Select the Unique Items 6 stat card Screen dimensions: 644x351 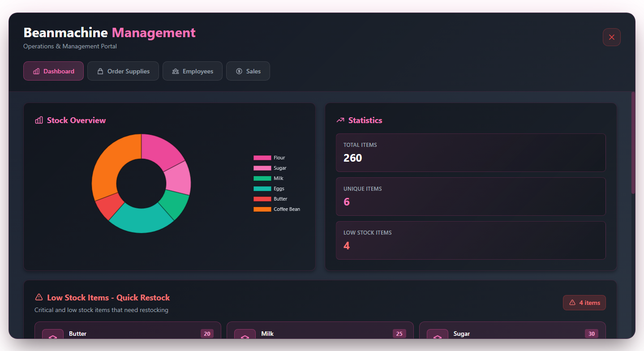[x=471, y=197]
